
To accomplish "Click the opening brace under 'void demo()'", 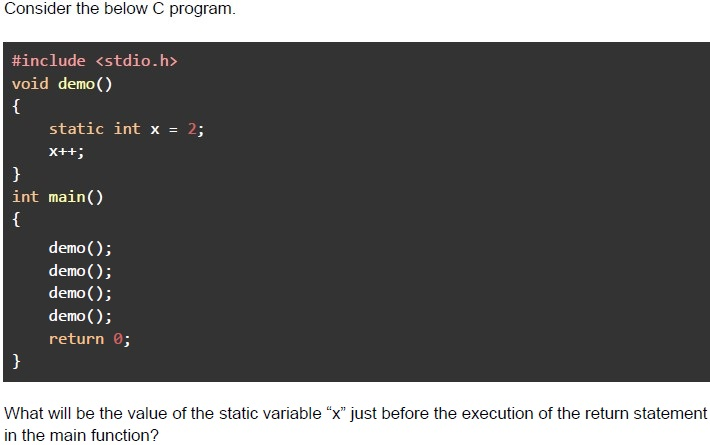I will pyautogui.click(x=16, y=107).
